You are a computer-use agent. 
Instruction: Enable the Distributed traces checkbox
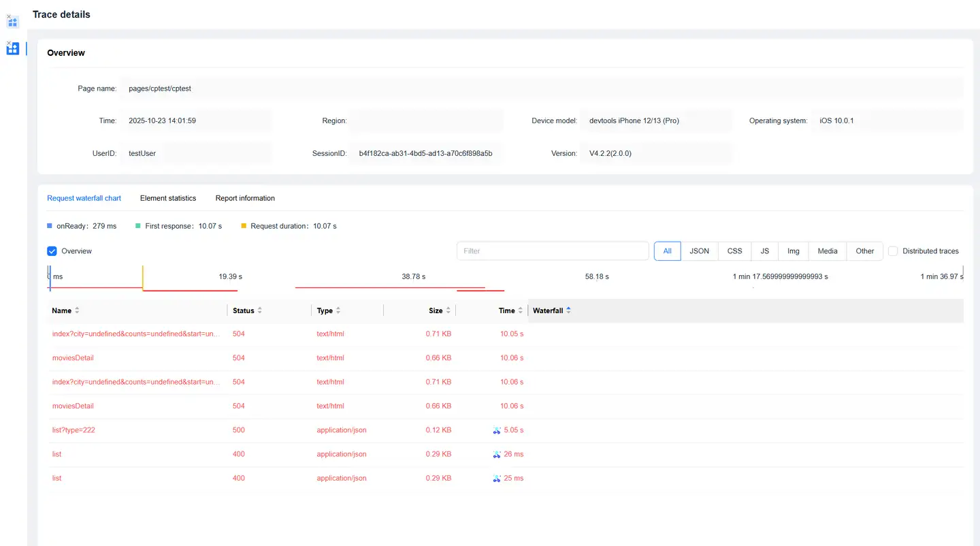click(893, 251)
